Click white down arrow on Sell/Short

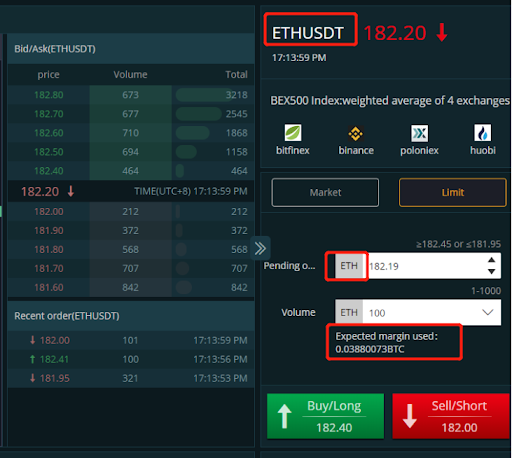click(x=409, y=416)
